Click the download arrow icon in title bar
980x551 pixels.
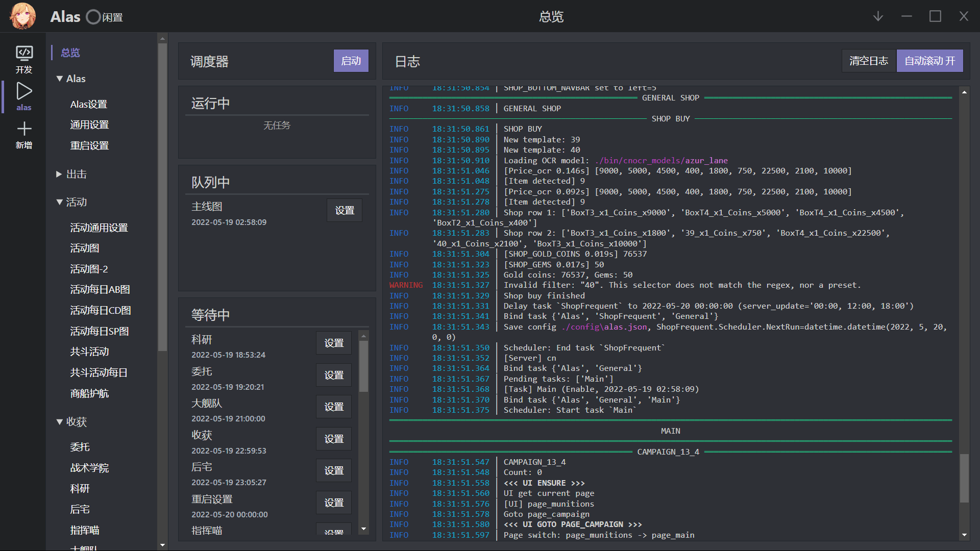(x=878, y=16)
